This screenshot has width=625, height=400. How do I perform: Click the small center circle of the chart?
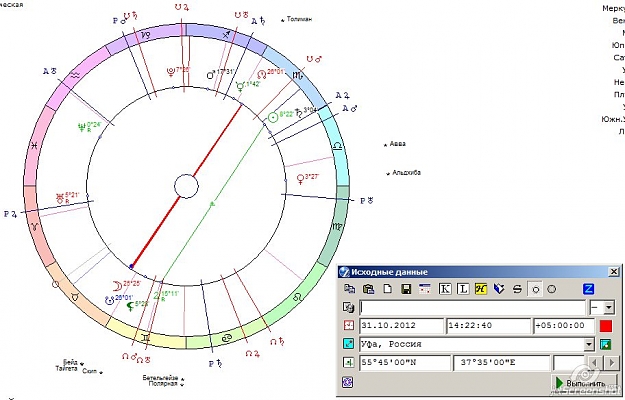pyautogui.click(x=186, y=186)
